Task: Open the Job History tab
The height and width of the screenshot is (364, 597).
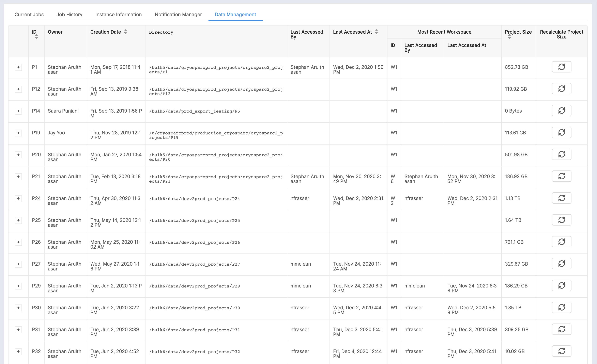Action: tap(70, 15)
